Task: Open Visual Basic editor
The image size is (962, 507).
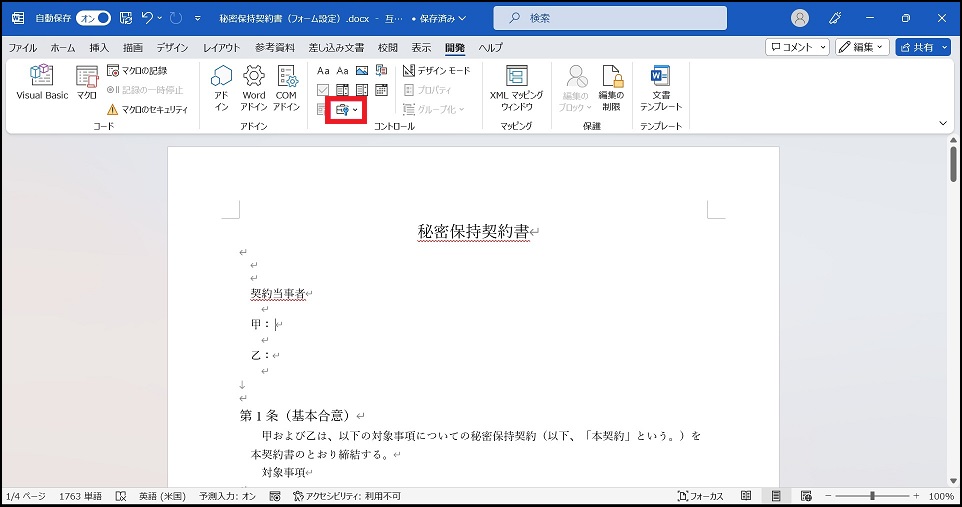Action: point(42,82)
